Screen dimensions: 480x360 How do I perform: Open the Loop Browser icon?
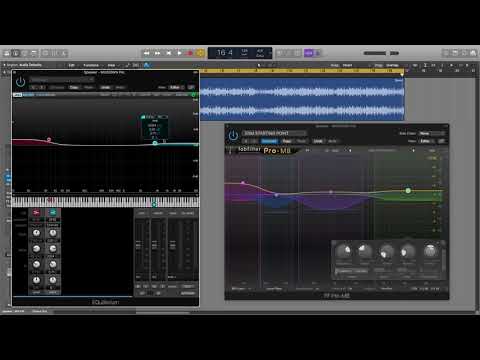point(464,53)
